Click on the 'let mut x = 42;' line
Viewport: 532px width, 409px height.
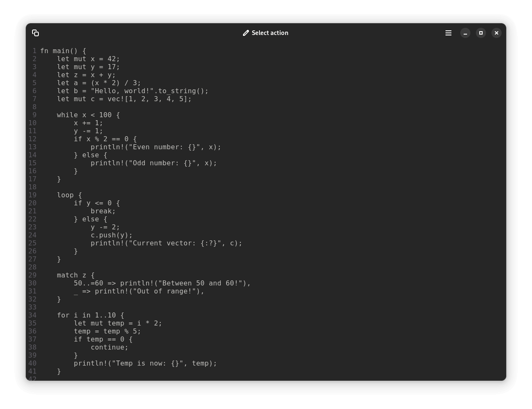click(x=88, y=59)
